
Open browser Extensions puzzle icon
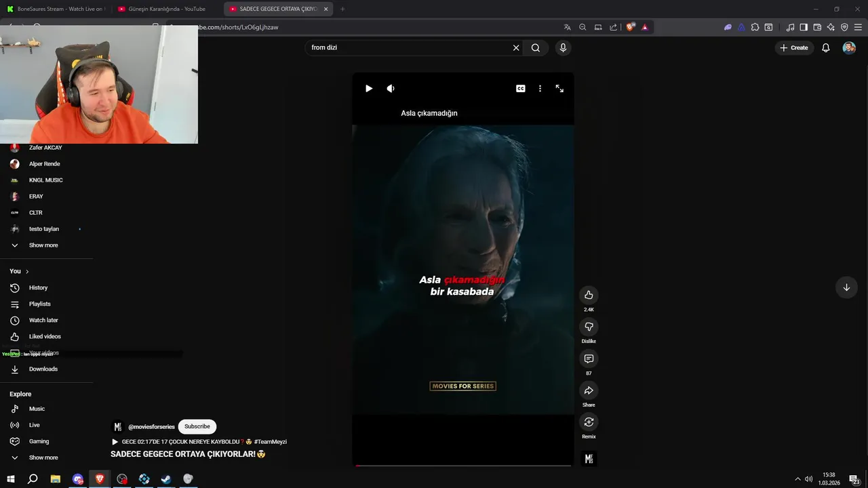[x=755, y=27]
